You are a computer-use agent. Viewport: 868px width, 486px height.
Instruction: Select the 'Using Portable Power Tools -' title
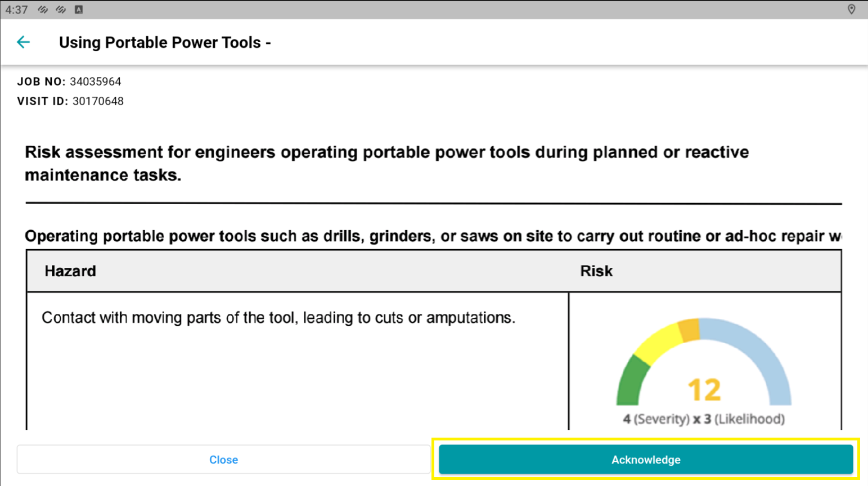[x=165, y=43]
